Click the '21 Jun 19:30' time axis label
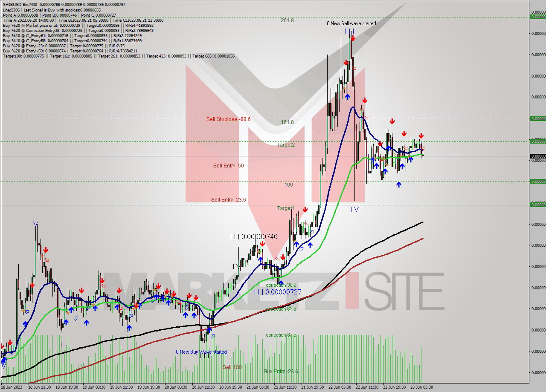The height and width of the screenshot is (392, 546). (313, 387)
